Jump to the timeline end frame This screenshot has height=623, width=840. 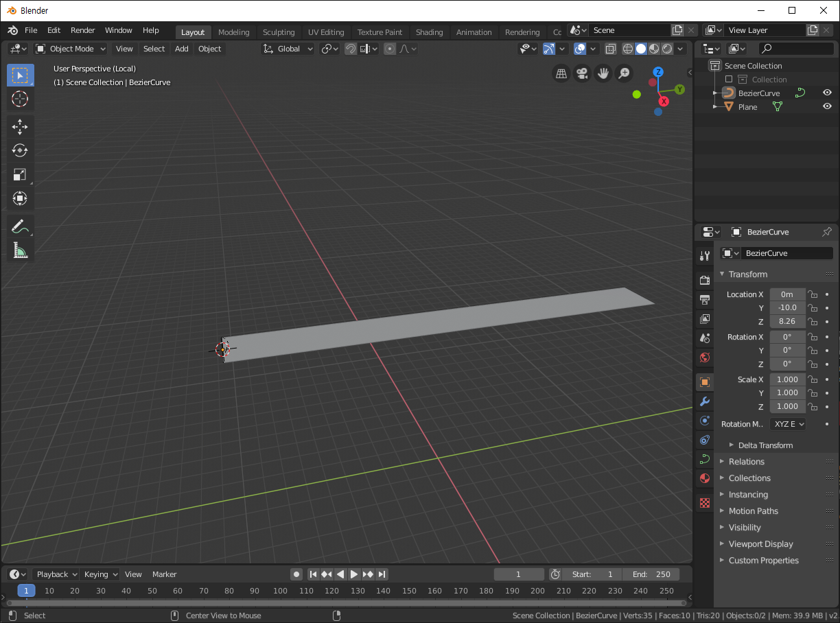coord(382,574)
